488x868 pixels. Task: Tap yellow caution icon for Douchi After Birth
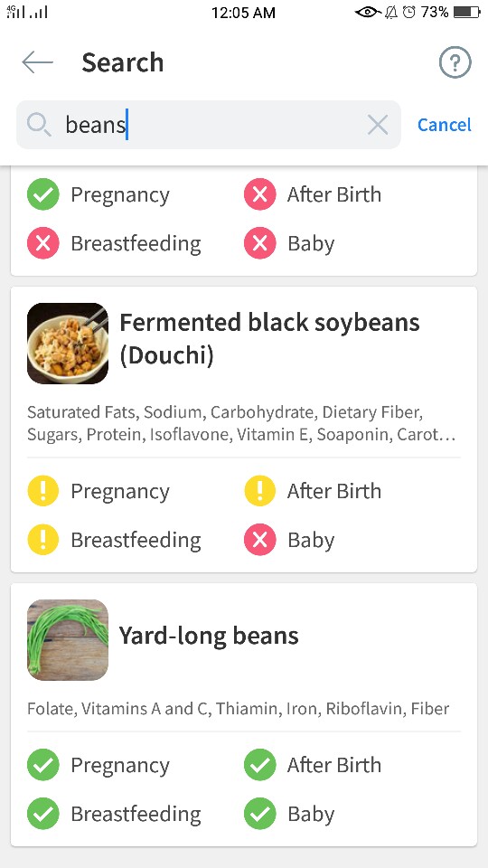point(260,491)
